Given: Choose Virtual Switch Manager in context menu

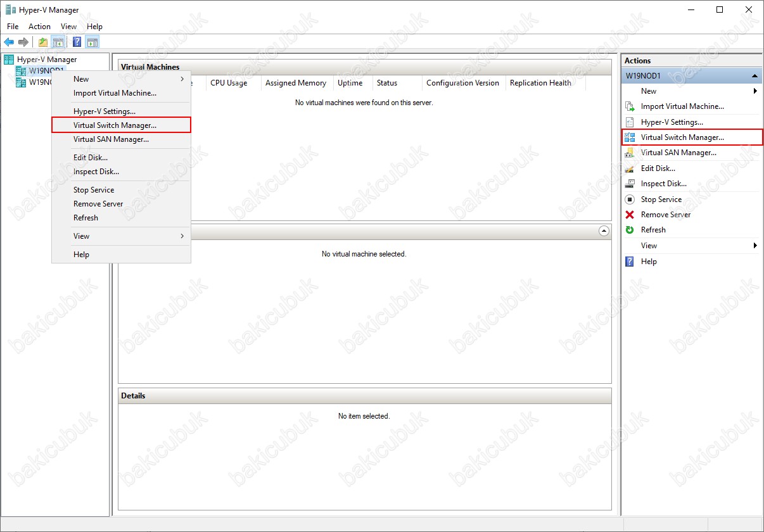Looking at the screenshot, I should tap(121, 125).
